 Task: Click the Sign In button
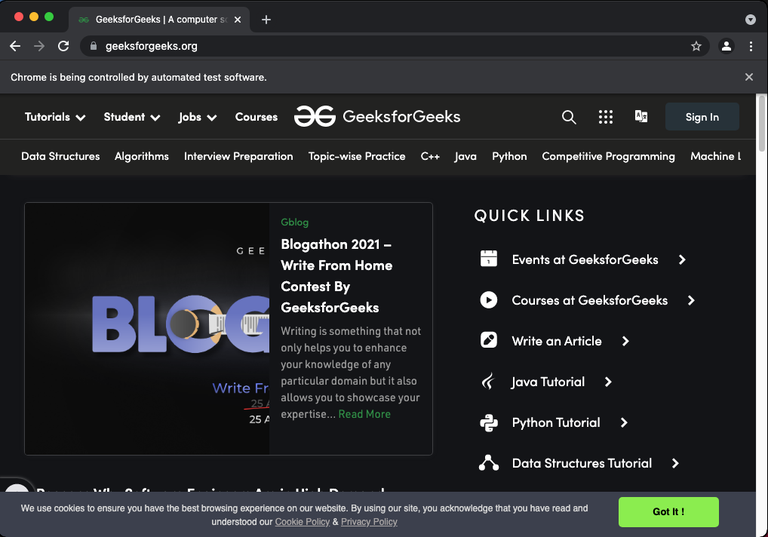pyautogui.click(x=702, y=117)
